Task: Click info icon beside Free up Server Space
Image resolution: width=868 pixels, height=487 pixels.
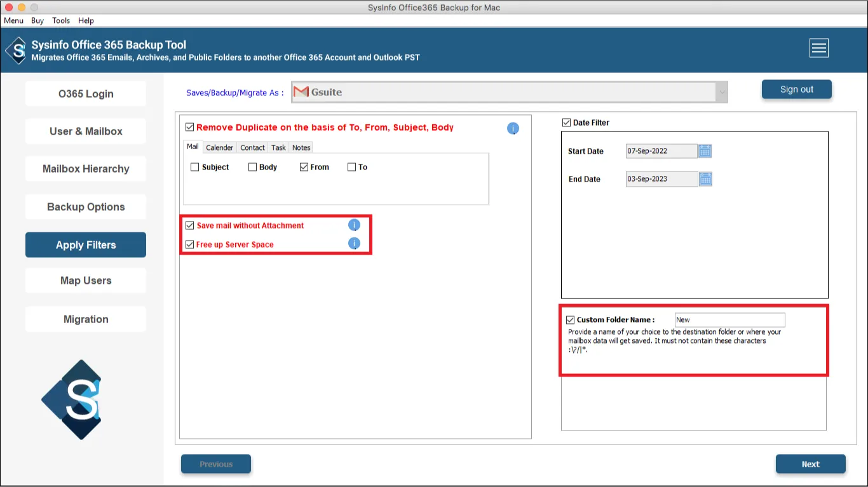Action: tap(354, 244)
